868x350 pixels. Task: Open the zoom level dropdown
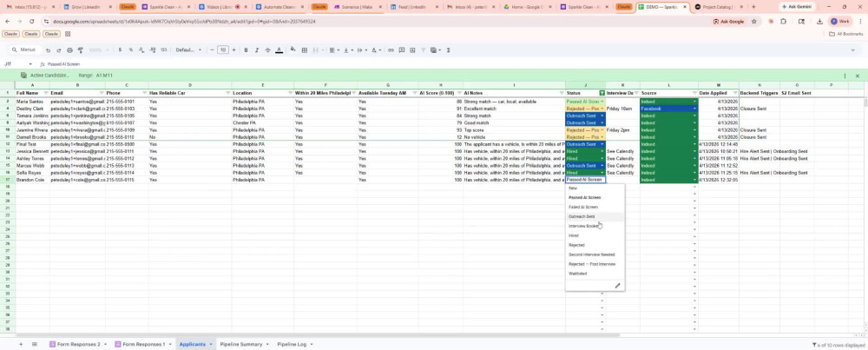[98, 50]
